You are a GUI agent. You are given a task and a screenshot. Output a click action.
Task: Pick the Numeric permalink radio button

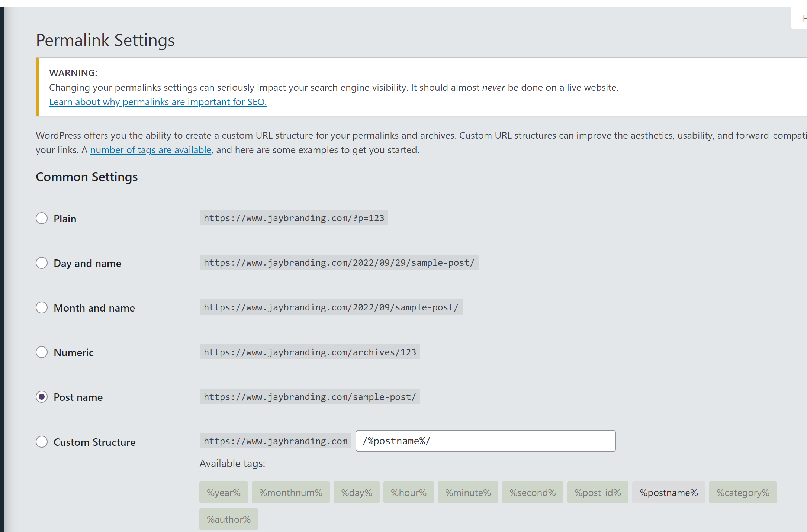pyautogui.click(x=42, y=352)
